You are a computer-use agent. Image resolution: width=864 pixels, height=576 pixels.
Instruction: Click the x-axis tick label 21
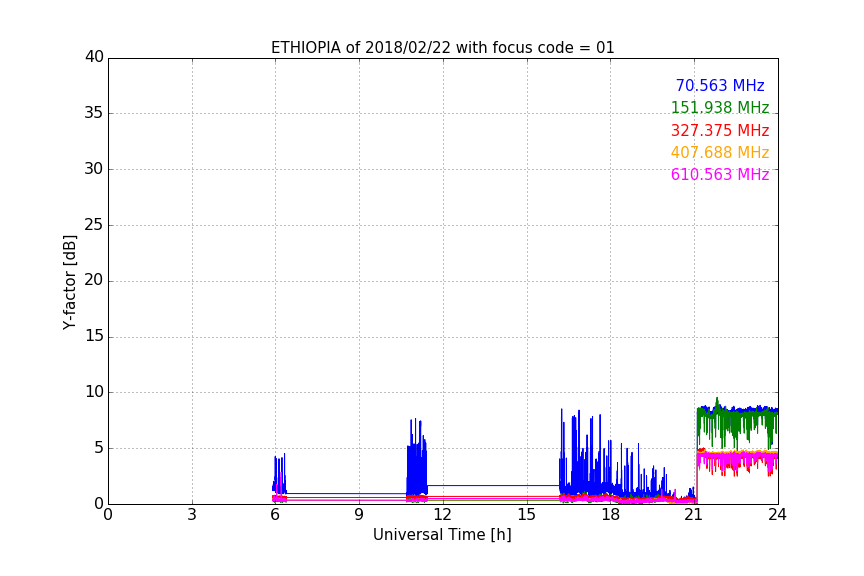[694, 515]
